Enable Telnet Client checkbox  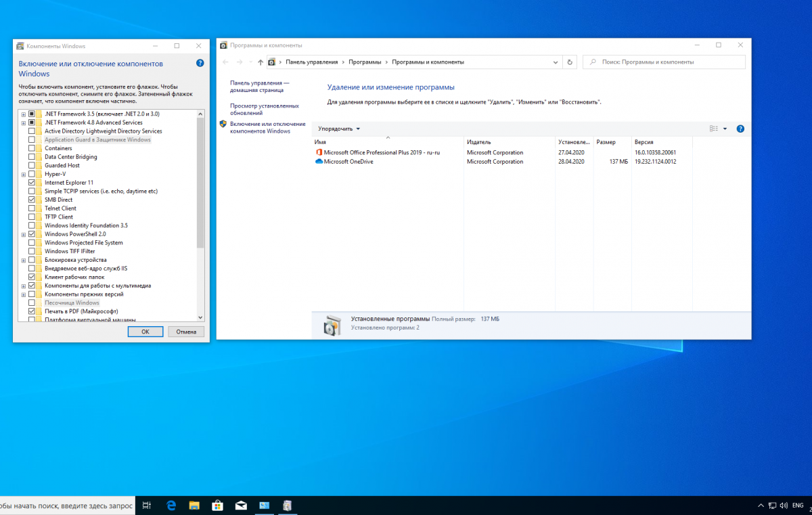point(32,208)
